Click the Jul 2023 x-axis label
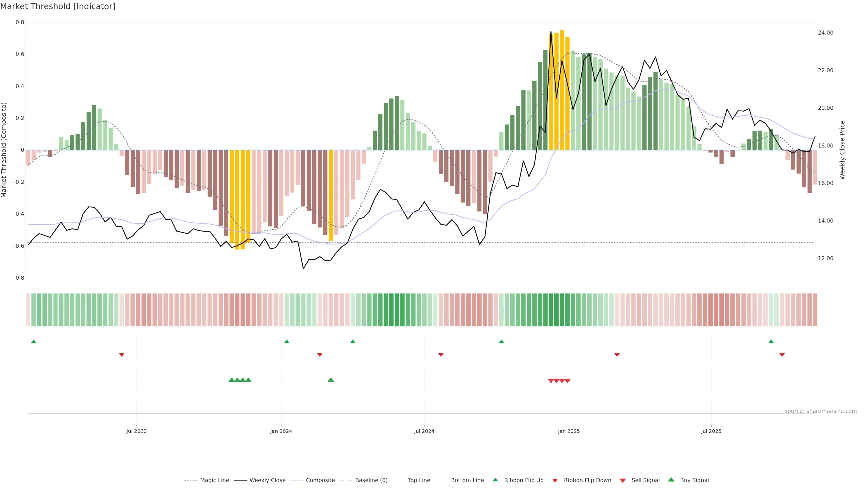The height and width of the screenshot is (488, 868). point(137,431)
